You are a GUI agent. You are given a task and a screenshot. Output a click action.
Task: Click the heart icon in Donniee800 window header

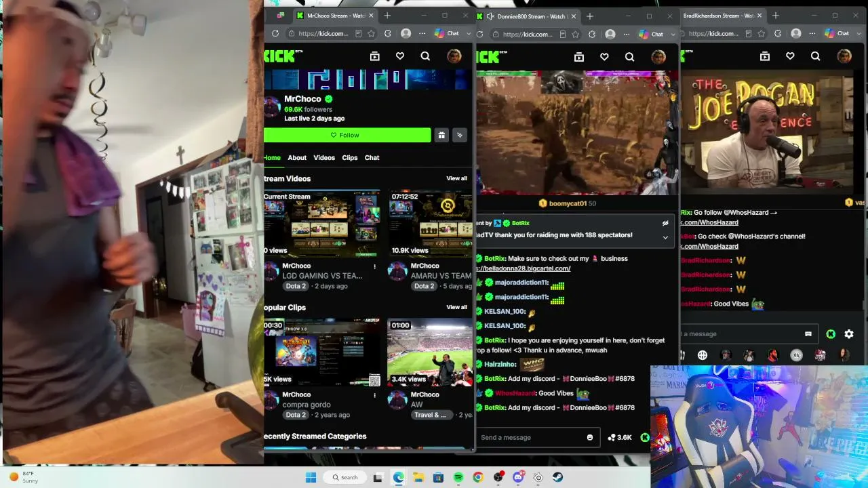[x=604, y=57]
